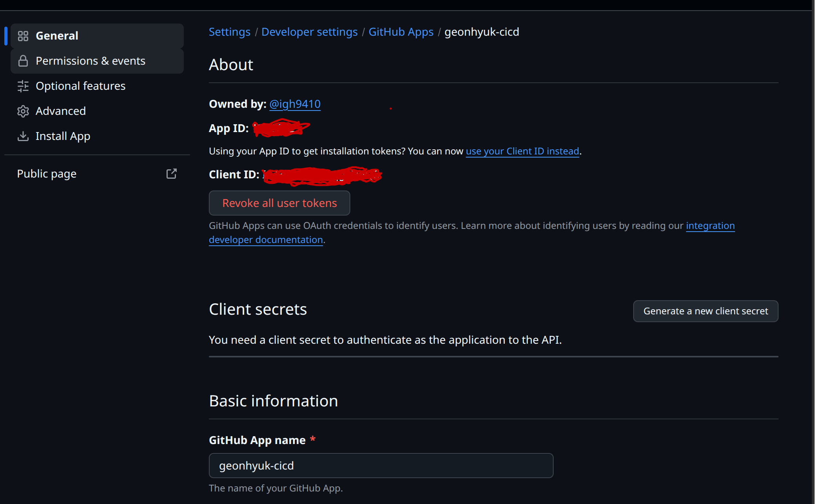The height and width of the screenshot is (504, 815).
Task: Follow the use your Client ID instead link
Action: coord(522,151)
